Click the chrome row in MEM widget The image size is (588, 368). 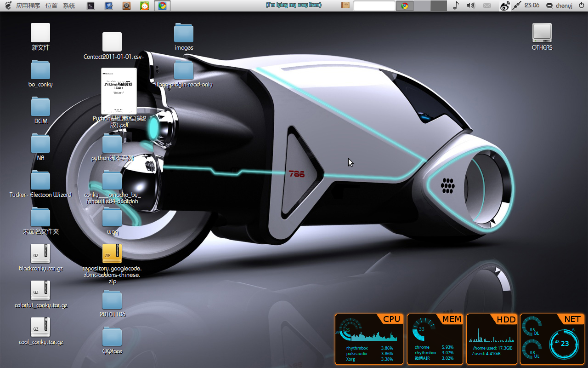point(434,347)
